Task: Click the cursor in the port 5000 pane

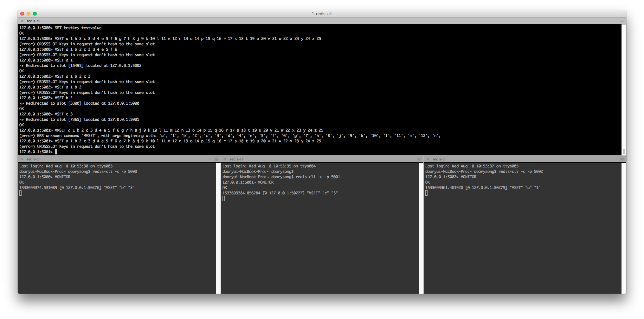Action: (x=21, y=193)
